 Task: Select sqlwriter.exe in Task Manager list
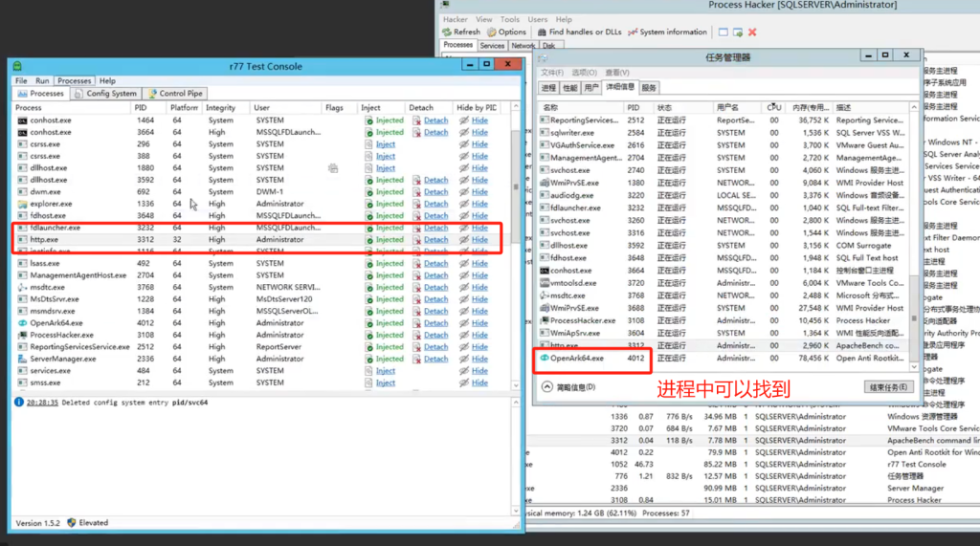[x=724, y=133]
